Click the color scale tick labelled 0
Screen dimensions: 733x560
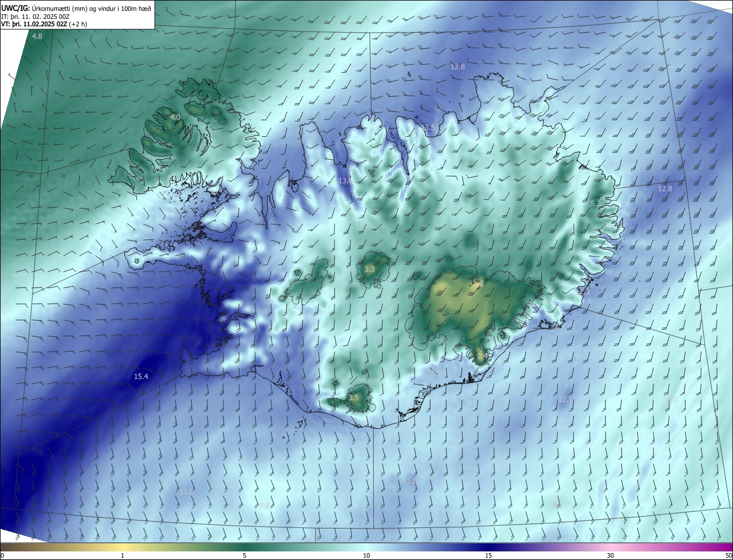pyautogui.click(x=2, y=556)
